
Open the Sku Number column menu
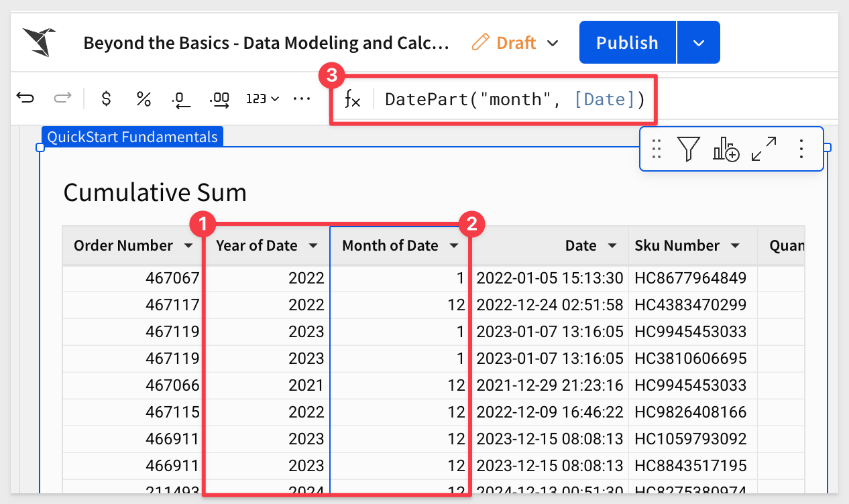pos(736,246)
